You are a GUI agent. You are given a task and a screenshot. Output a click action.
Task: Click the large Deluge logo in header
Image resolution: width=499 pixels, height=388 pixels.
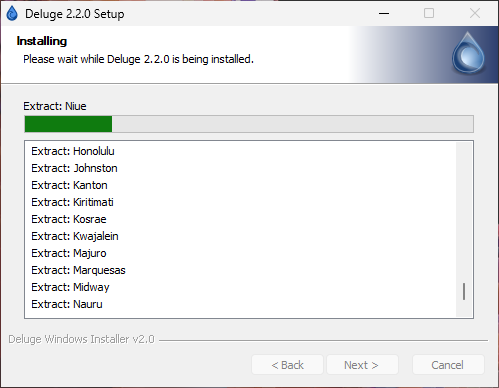click(x=468, y=53)
